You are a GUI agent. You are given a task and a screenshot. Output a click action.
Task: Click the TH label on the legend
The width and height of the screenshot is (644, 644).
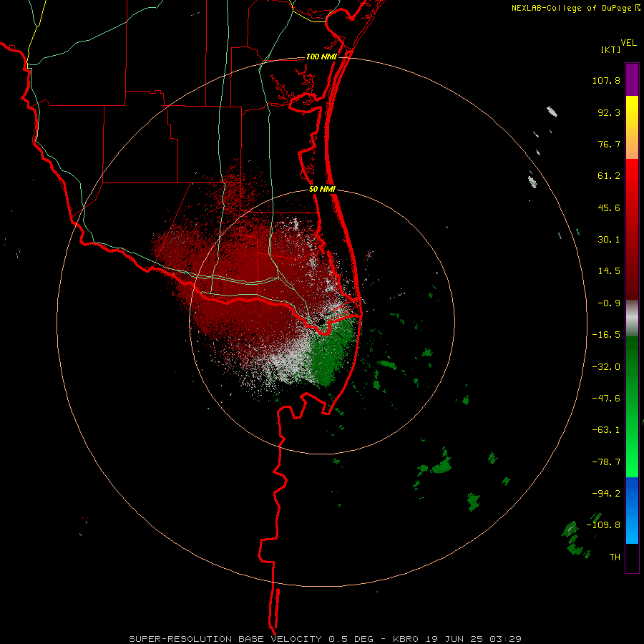(615, 557)
